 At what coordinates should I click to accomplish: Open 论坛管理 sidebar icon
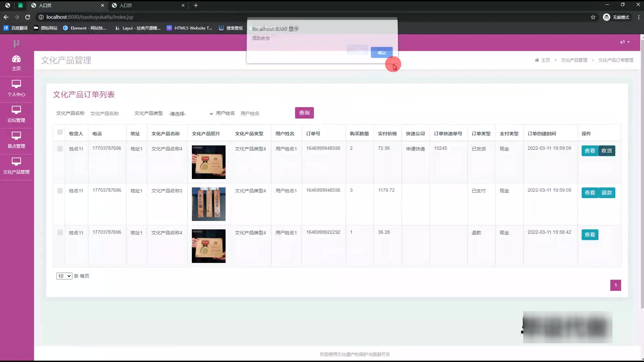pyautogui.click(x=16, y=110)
